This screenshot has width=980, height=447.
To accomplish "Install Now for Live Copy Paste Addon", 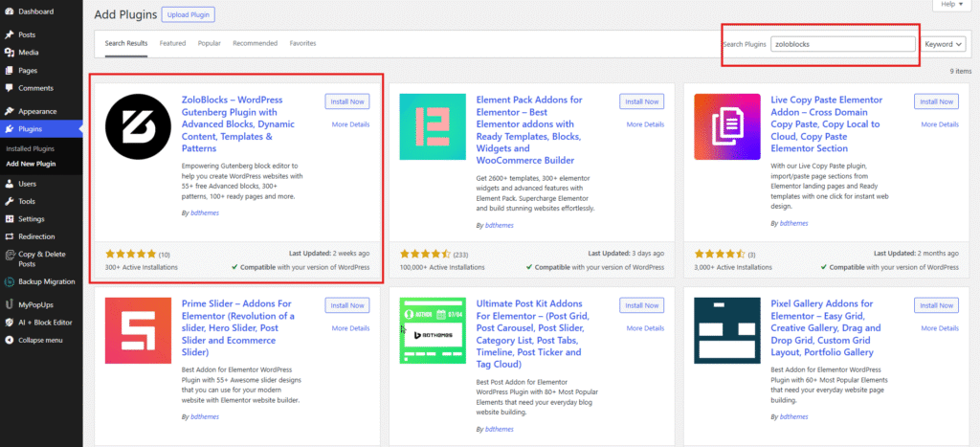I will 936,101.
